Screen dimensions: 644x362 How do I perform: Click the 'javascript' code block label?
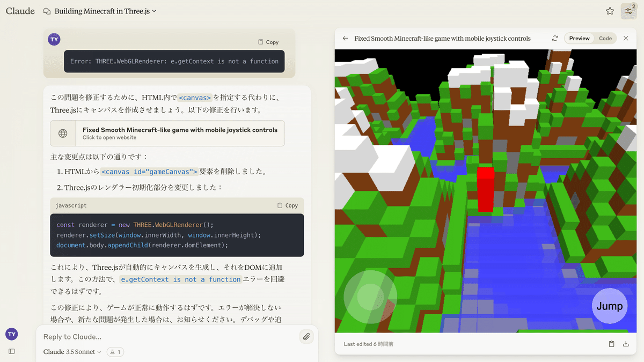71,205
